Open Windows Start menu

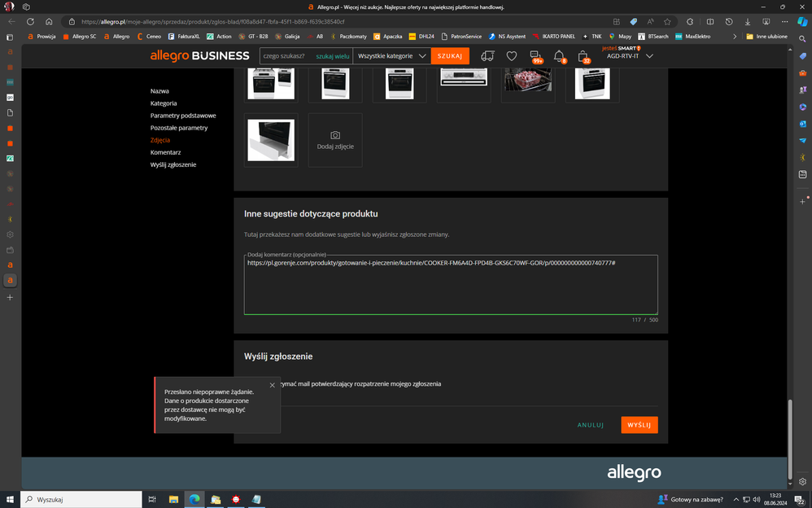(11, 499)
